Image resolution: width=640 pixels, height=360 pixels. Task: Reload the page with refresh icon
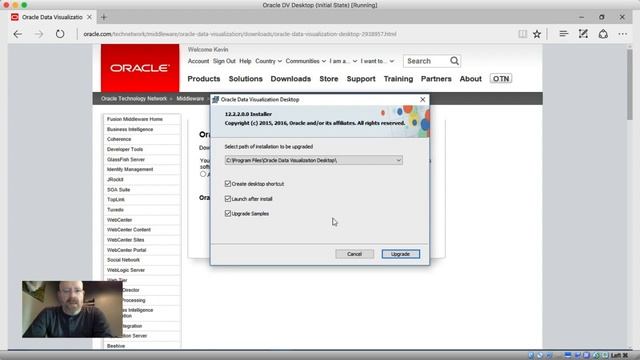(60, 34)
